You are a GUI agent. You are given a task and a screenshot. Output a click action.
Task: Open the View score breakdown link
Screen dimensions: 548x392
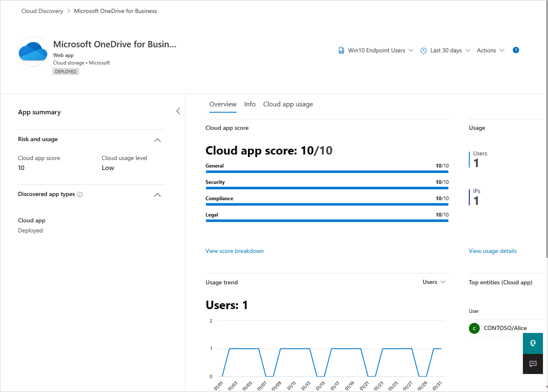point(234,251)
